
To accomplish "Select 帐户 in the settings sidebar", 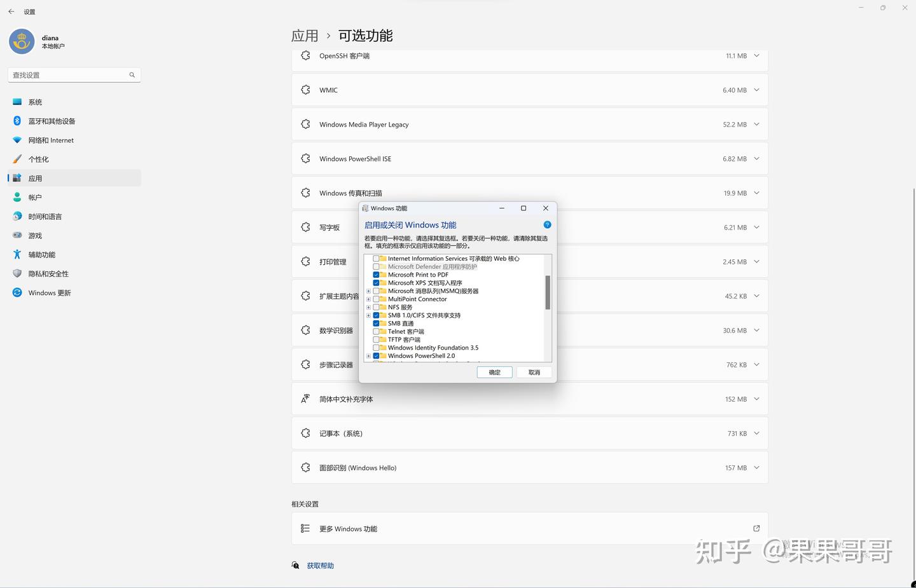I will pos(35,197).
